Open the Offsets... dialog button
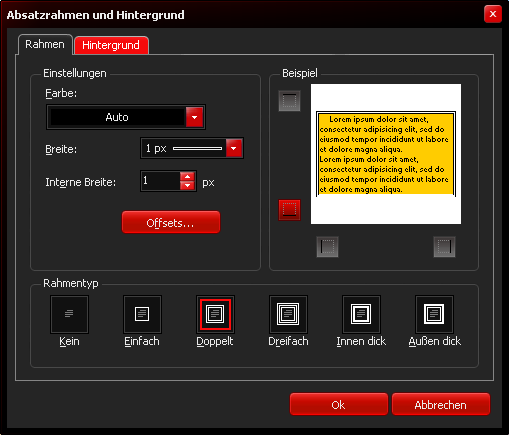Screen dimensions: 509x435 point(171,222)
